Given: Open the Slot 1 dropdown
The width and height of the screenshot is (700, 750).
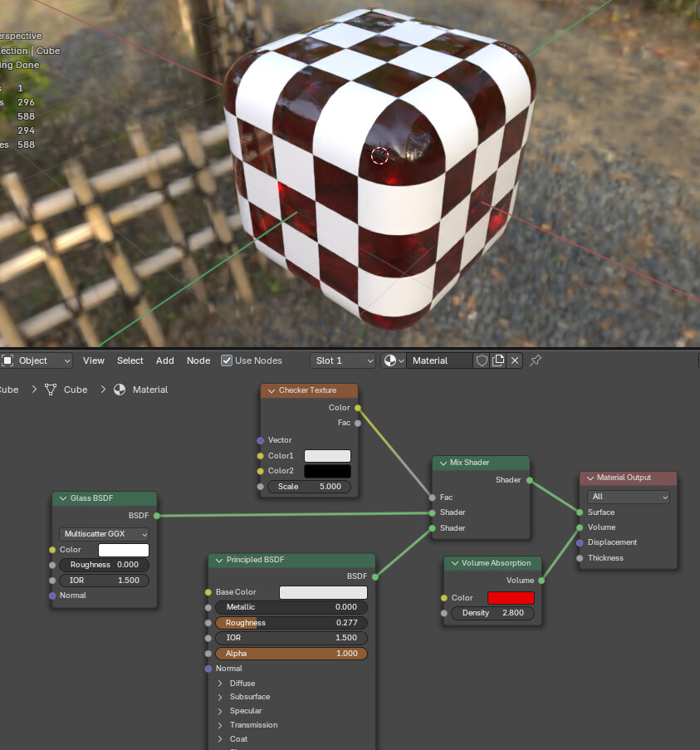Looking at the screenshot, I should 343,360.
